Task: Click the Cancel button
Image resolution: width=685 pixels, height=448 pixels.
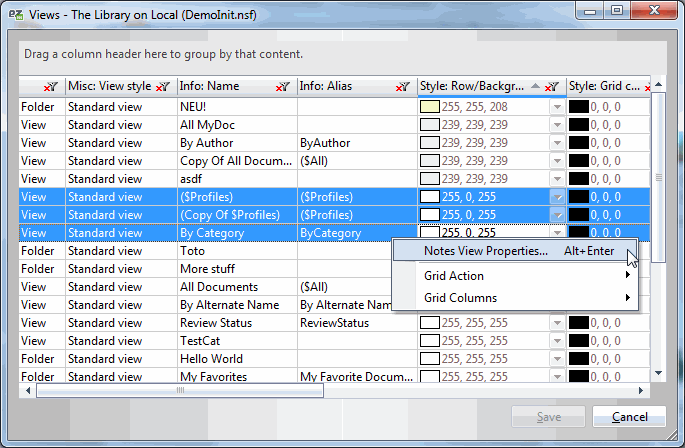Action: point(629,416)
